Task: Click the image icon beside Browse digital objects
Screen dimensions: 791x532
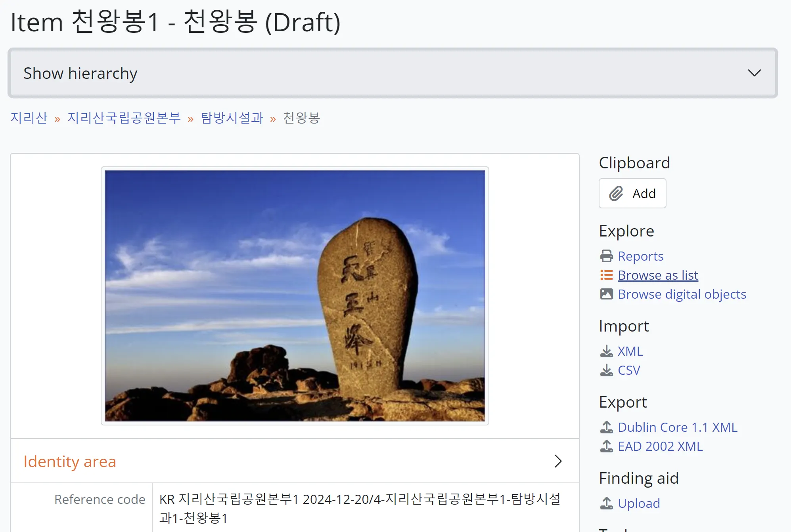Action: click(606, 294)
